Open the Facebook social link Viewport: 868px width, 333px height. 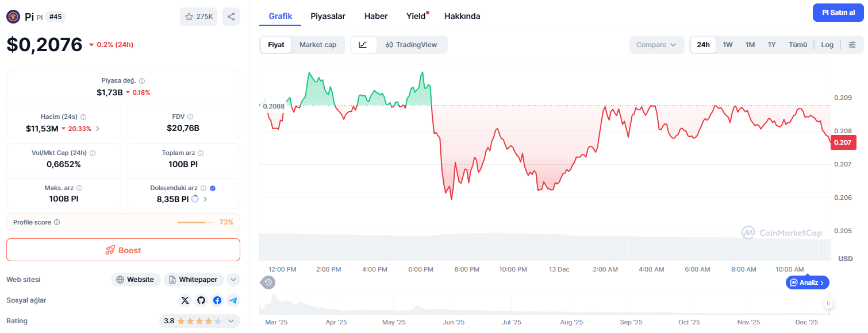pos(217,300)
